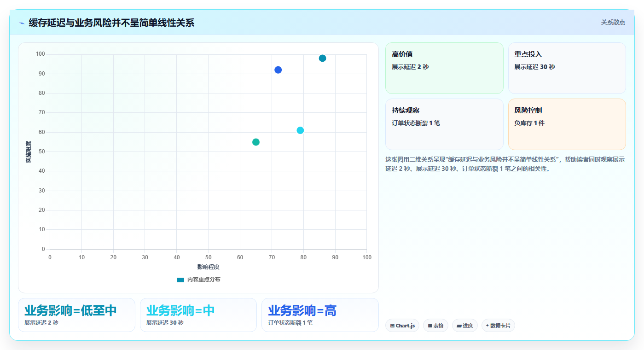The image size is (644, 350).
Task: Click 负库存 1 件 in 风险控制 card
Action: coord(529,123)
